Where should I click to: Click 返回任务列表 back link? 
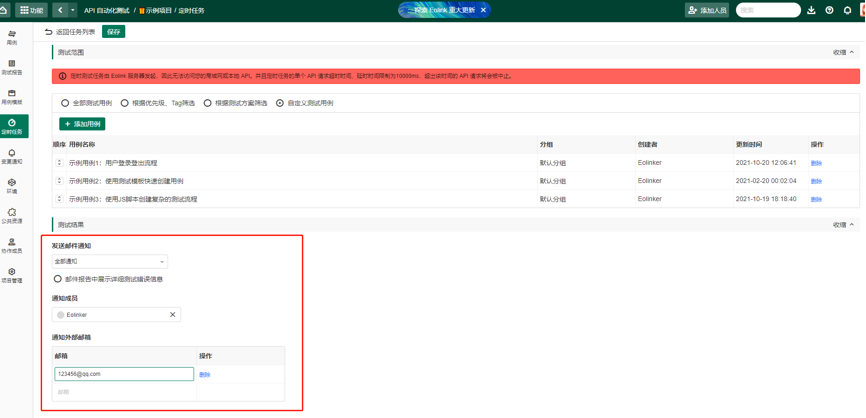pyautogui.click(x=70, y=32)
